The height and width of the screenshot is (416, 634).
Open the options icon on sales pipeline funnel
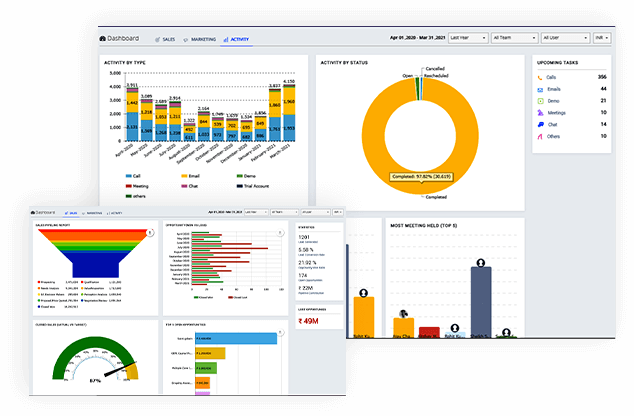point(150,232)
